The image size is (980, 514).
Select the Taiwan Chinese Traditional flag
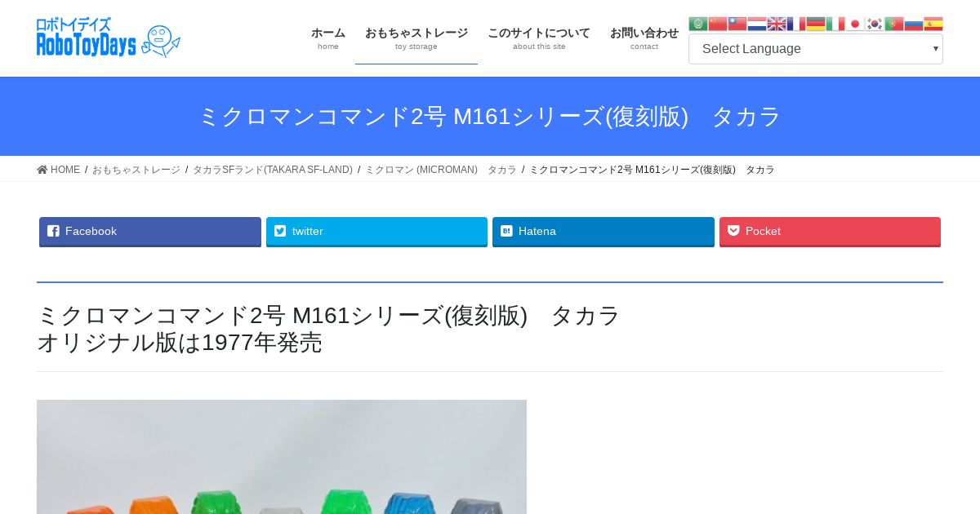(737, 24)
